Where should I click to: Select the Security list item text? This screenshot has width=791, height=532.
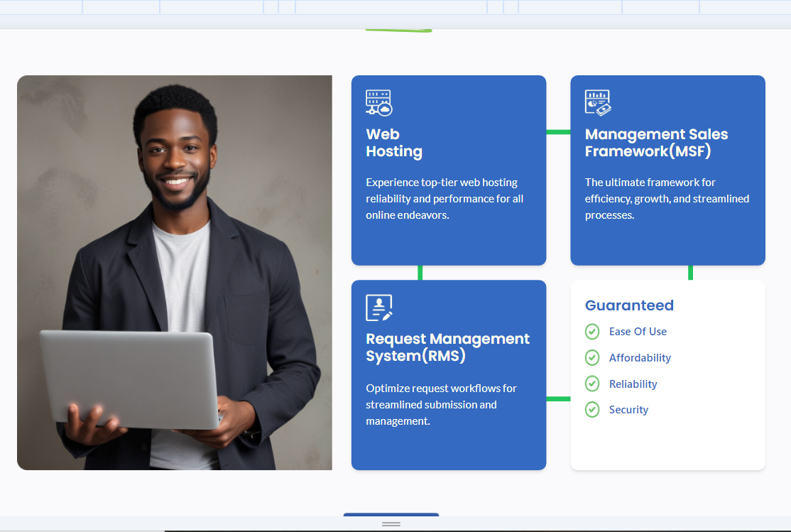pos(628,410)
